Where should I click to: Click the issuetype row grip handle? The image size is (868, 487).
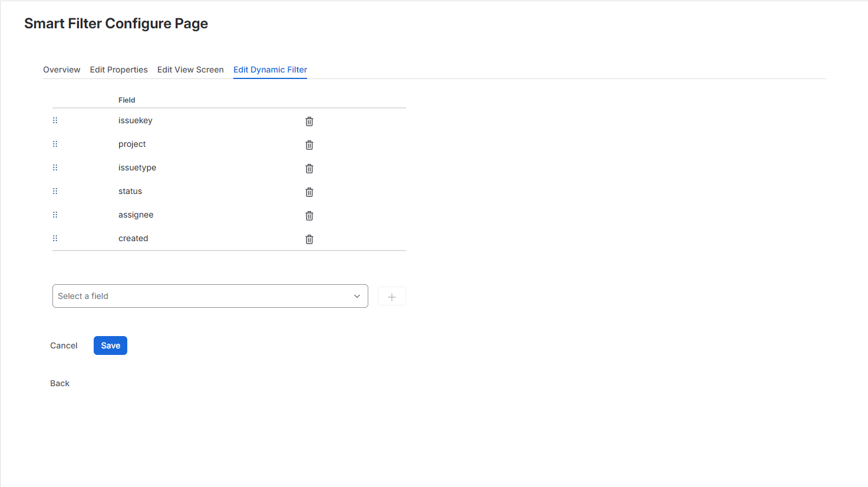pos(55,167)
